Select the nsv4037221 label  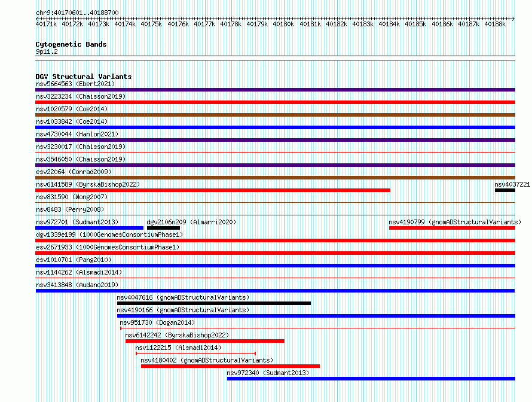coord(512,184)
